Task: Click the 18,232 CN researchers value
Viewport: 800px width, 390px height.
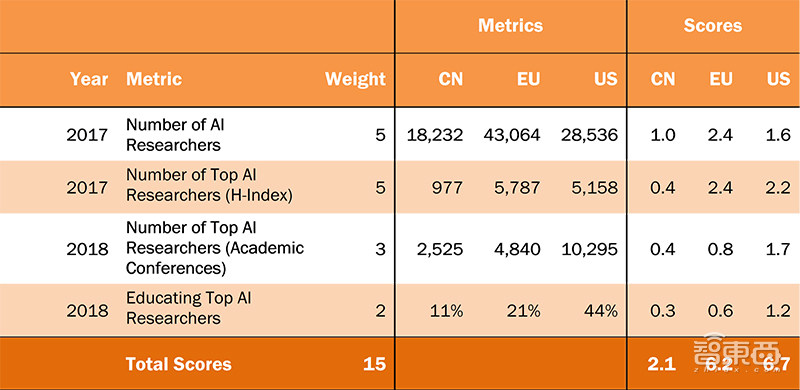Action: point(435,135)
